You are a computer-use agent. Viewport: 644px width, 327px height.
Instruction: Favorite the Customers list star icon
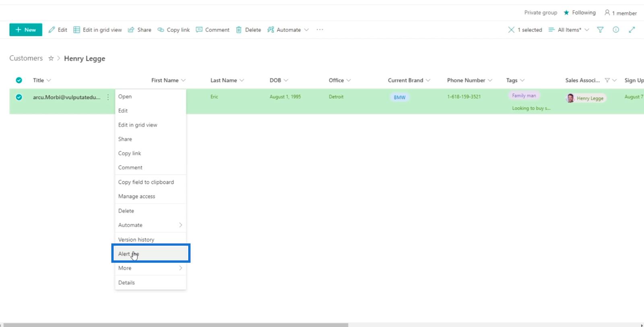[51, 58]
